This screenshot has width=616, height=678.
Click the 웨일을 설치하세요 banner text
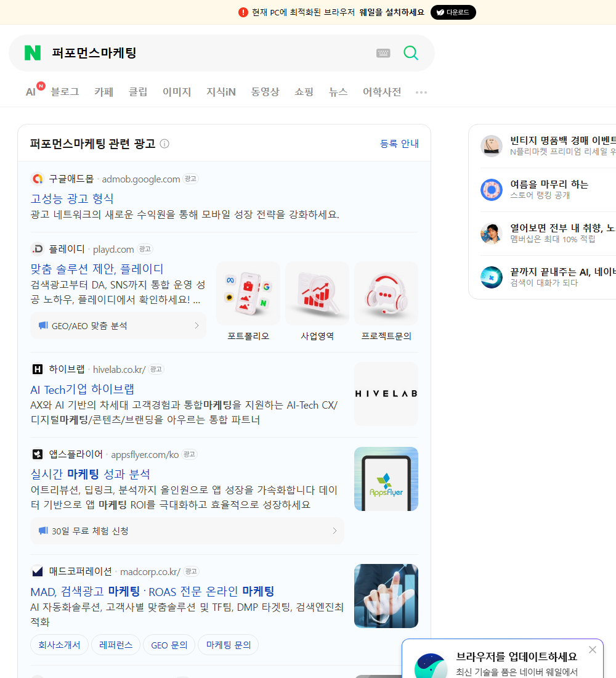pos(392,12)
